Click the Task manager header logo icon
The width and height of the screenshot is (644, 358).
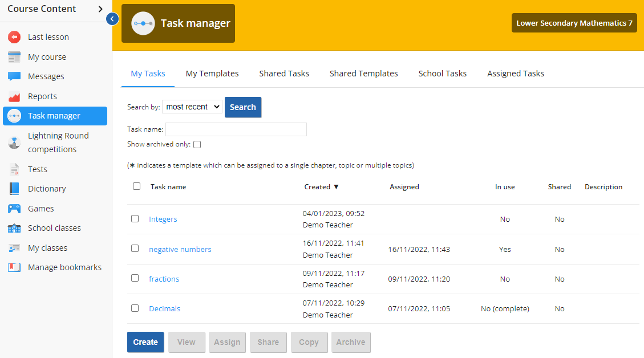coord(143,23)
